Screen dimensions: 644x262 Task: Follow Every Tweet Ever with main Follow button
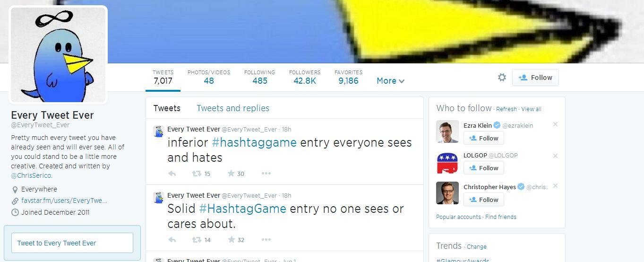(x=535, y=78)
